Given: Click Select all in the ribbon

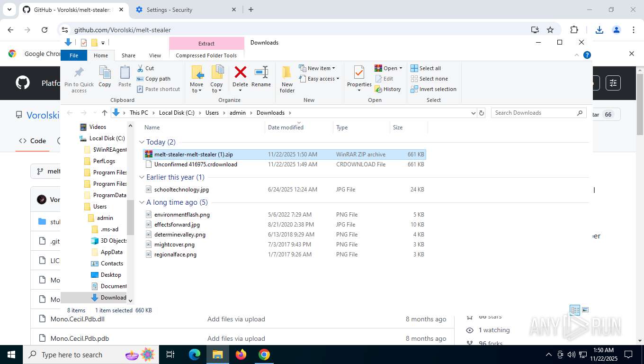Looking at the screenshot, I should (426, 68).
